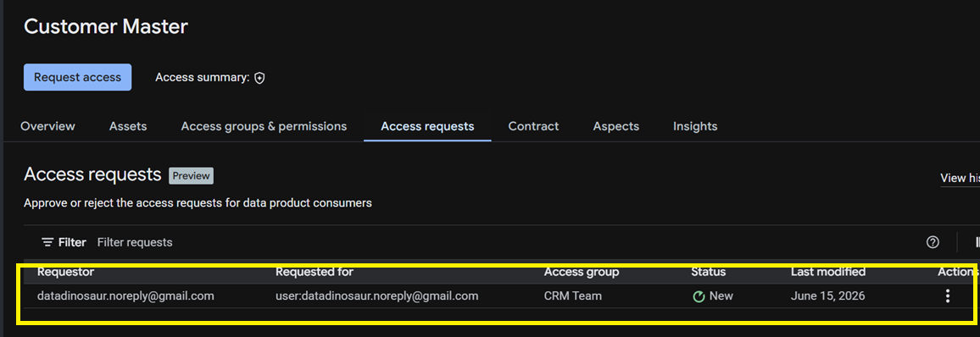Sort by Status column header
Image resolution: width=980 pixels, height=337 pixels.
coord(709,272)
